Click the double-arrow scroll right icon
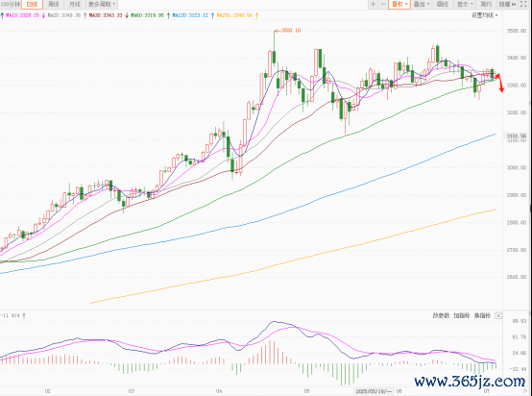Viewport: 532px width, 396px height. (x=525, y=391)
